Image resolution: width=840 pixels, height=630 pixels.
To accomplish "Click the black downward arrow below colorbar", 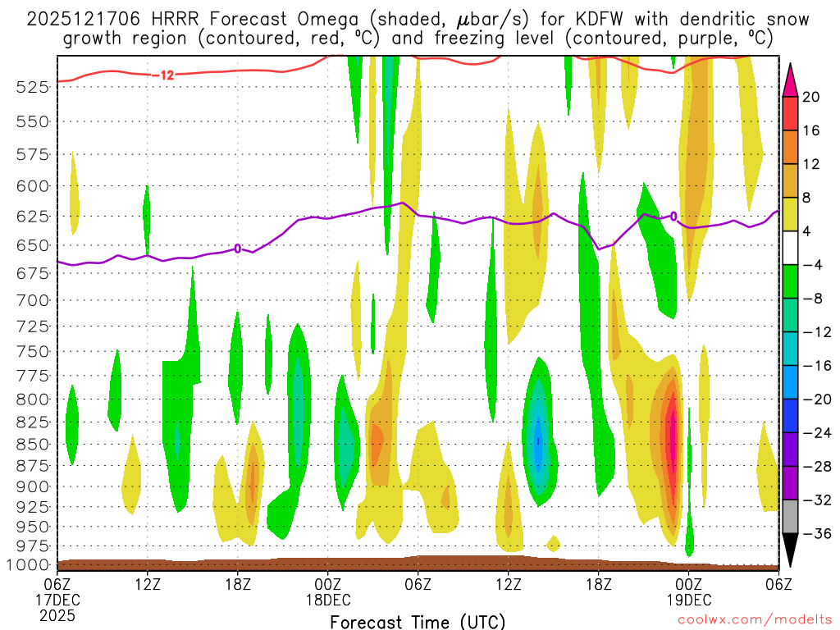I will coord(790,550).
